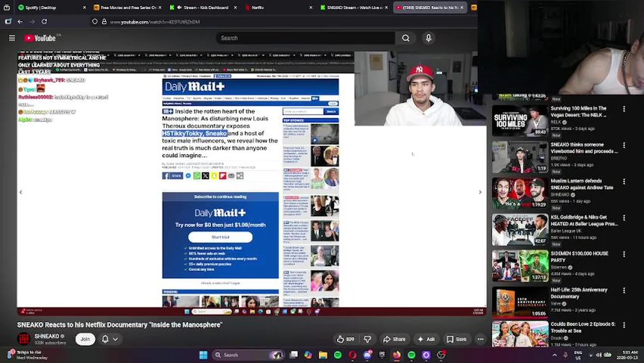The image size is (644, 363).
Task: Close the Netflix browser tab
Action: [310, 8]
